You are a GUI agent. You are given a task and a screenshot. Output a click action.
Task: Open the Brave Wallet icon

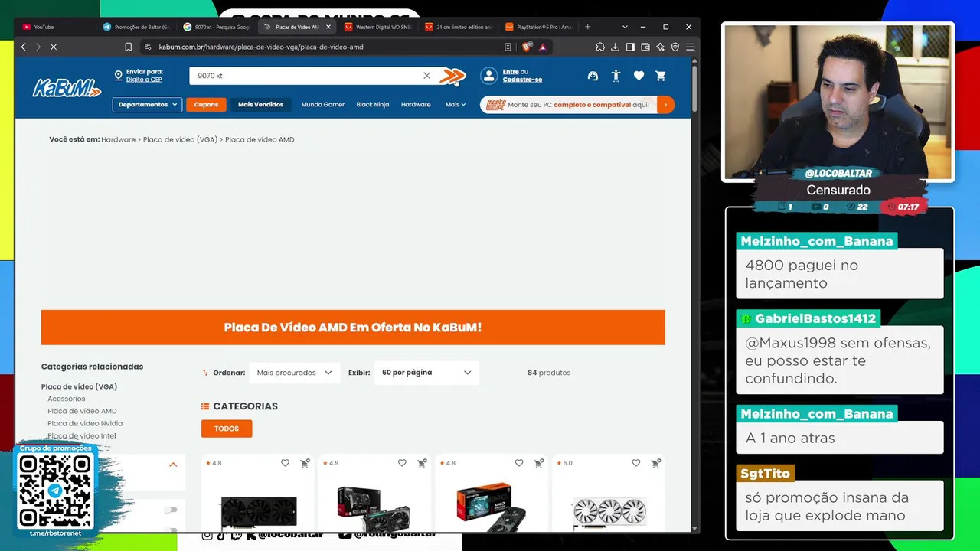click(x=645, y=47)
